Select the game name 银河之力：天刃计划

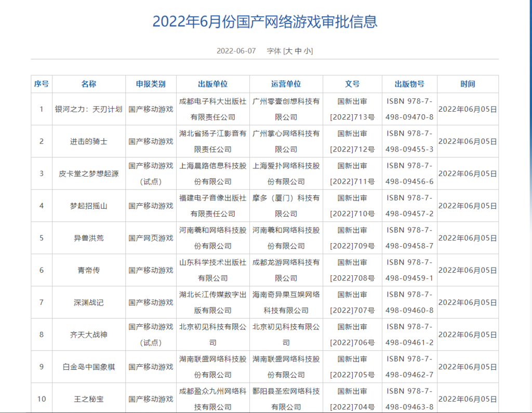tap(89, 109)
